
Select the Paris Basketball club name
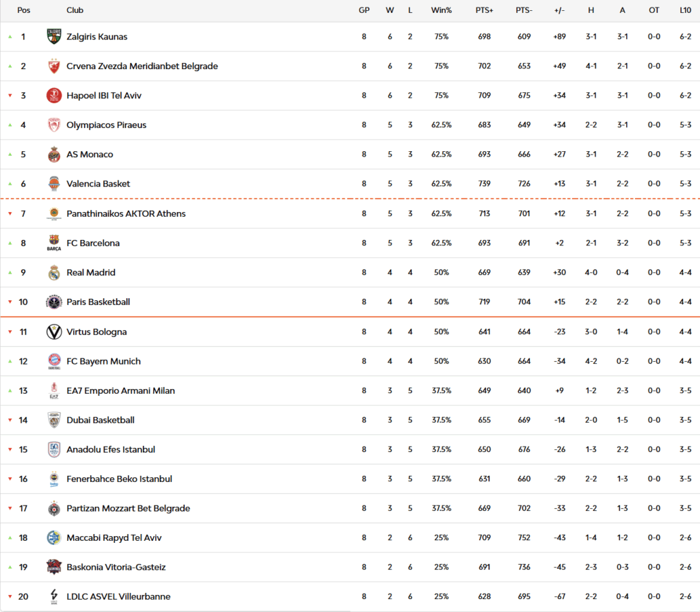pyautogui.click(x=98, y=302)
